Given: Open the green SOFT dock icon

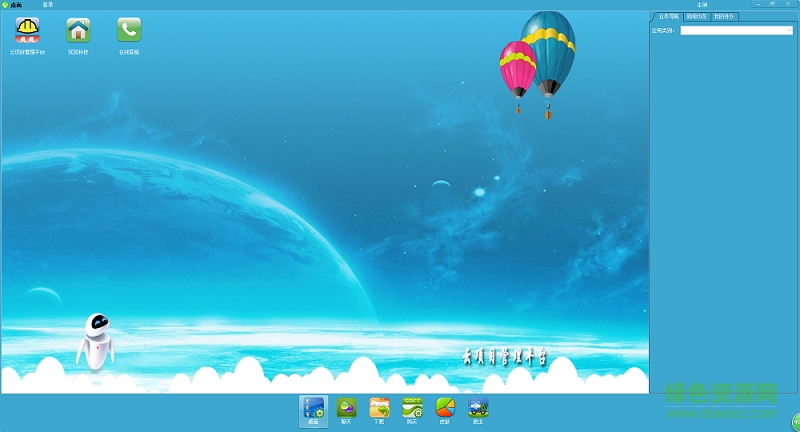Looking at the screenshot, I should click(412, 408).
